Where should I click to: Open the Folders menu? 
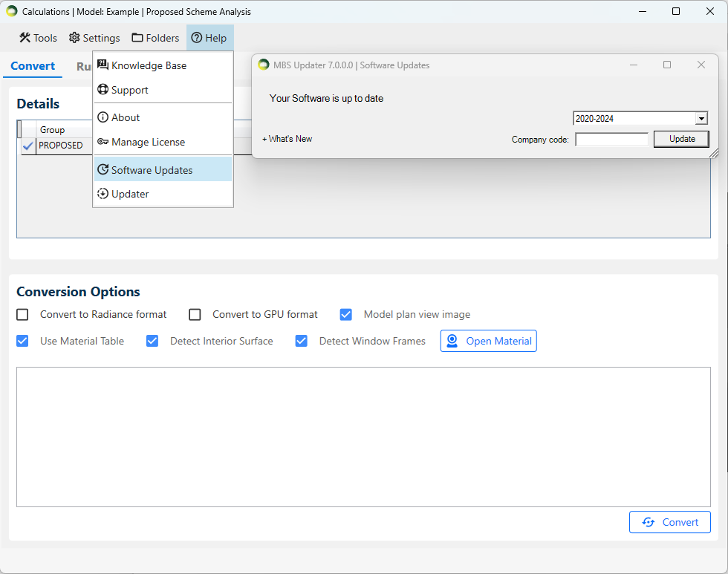click(x=155, y=38)
